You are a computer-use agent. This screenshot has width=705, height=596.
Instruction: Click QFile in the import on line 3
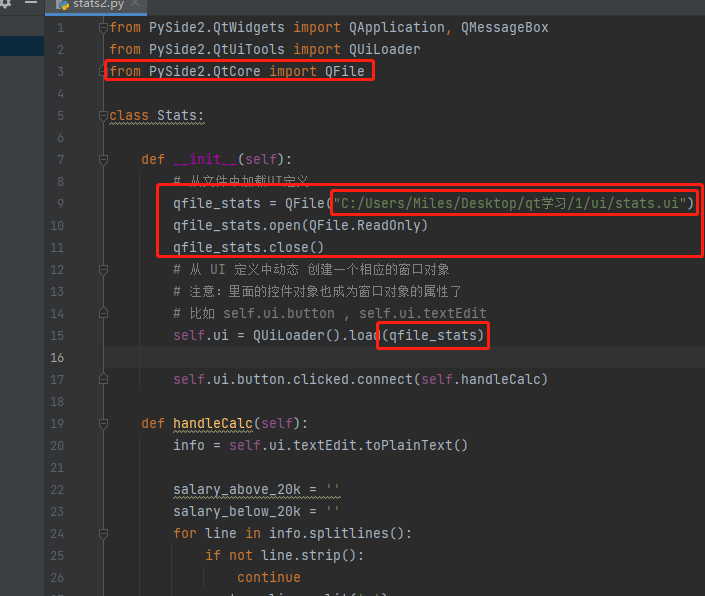[344, 71]
